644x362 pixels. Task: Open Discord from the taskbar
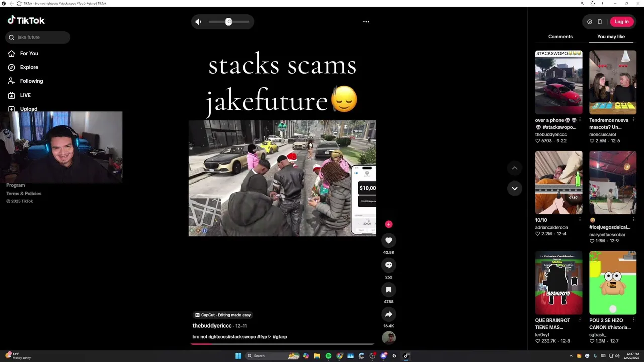tap(383, 356)
